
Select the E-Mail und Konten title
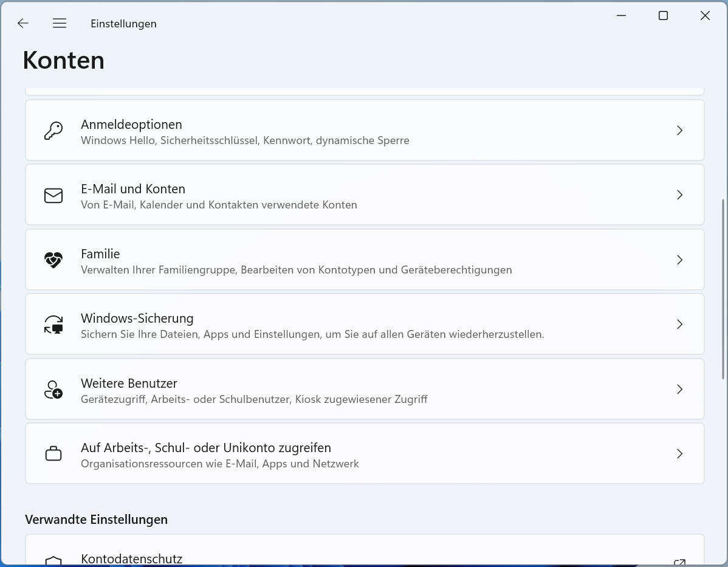tap(133, 189)
